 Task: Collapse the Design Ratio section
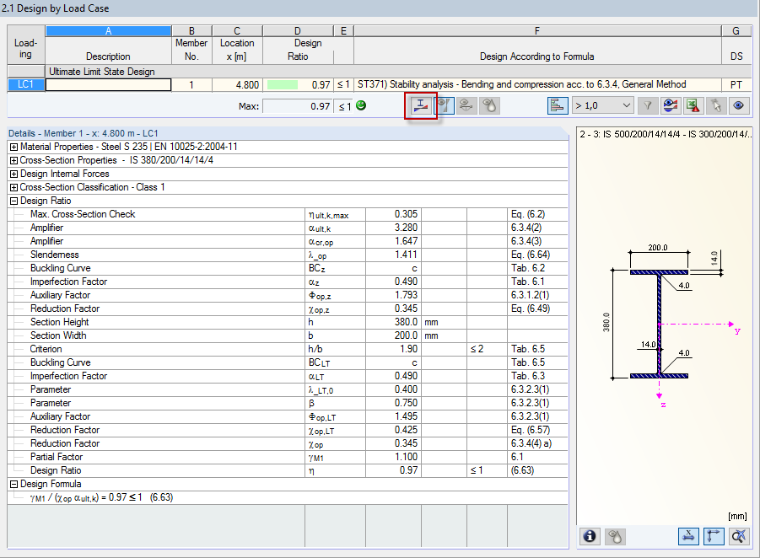click(x=14, y=201)
